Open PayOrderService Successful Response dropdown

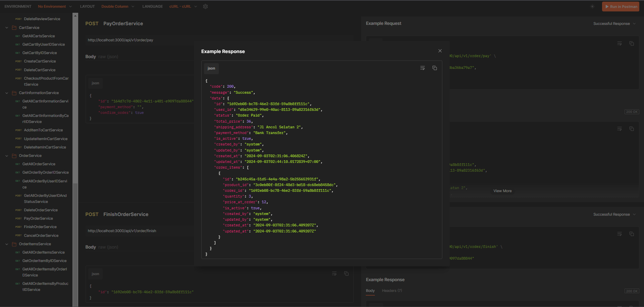point(614,24)
